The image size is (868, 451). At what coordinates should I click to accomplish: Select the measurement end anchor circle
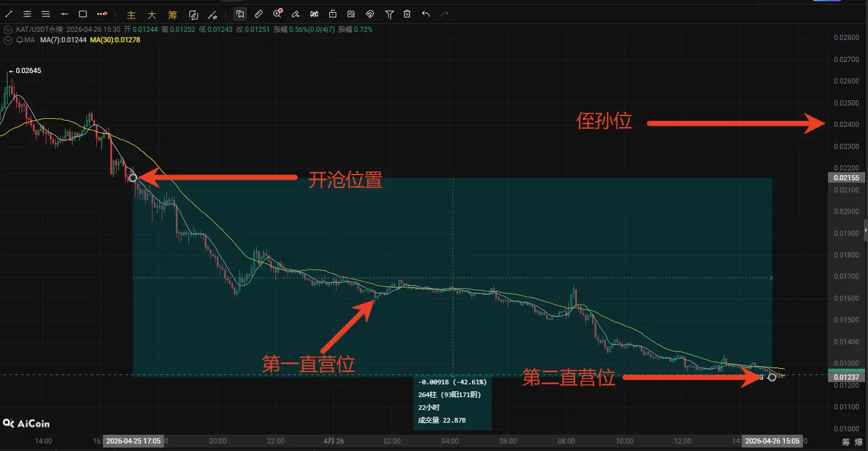click(772, 377)
